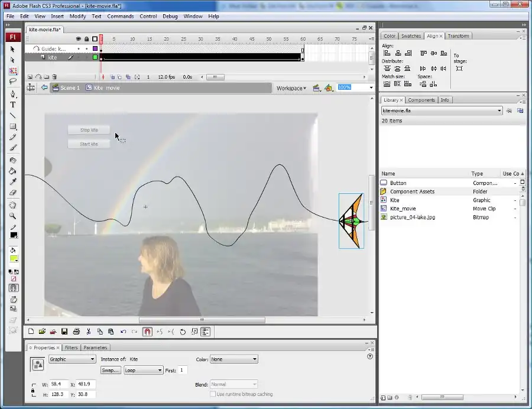The width and height of the screenshot is (532, 409).
Task: Expand the Color effect dropdown
Action: pyautogui.click(x=234, y=359)
